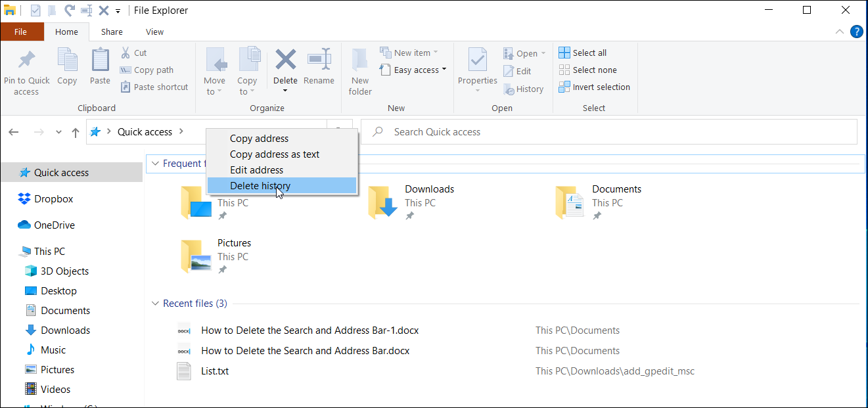Choose Copy address from context menu
The width and height of the screenshot is (868, 408).
282,139
